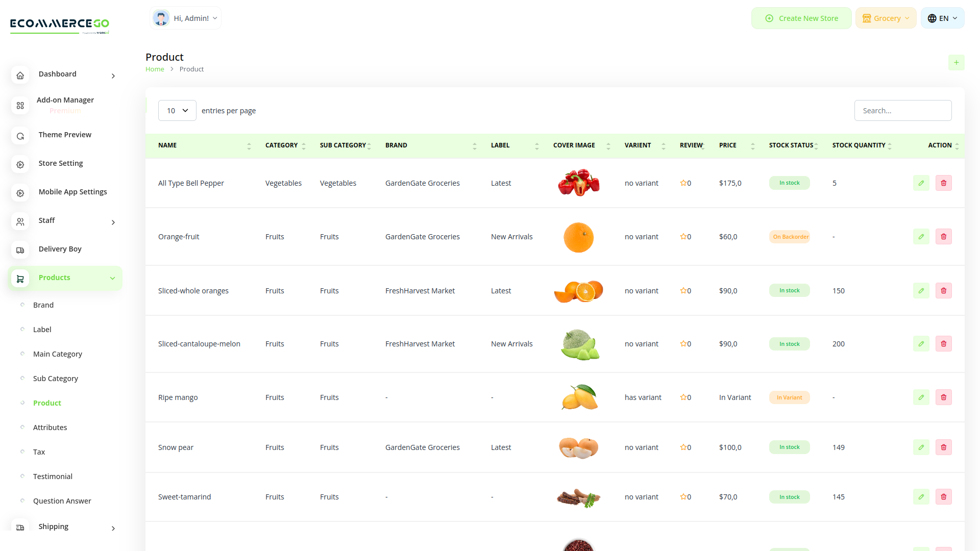The image size is (980, 551).
Task: Edit All Type Bell Pepper with pencil icon
Action: (x=921, y=183)
